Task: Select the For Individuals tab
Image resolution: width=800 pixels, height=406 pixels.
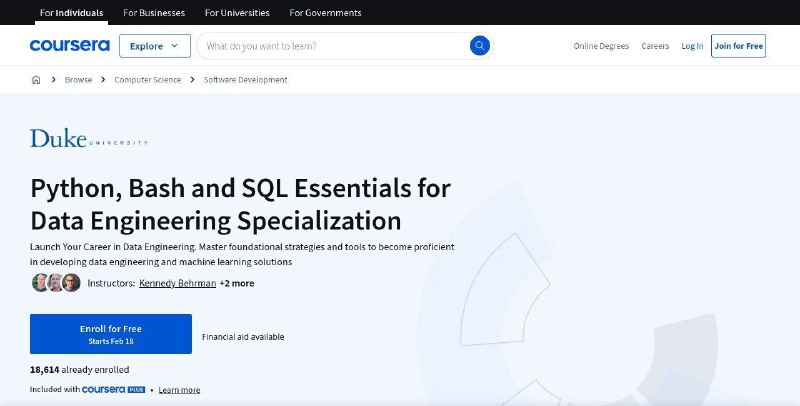Action: pyautogui.click(x=71, y=13)
